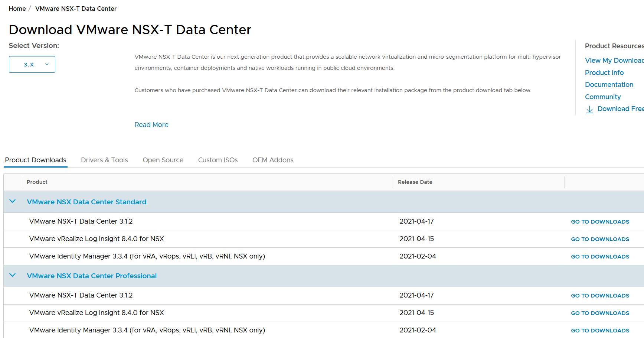Click the 2021-04-17 date in the Standard section
The image size is (644, 338).
(416, 221)
